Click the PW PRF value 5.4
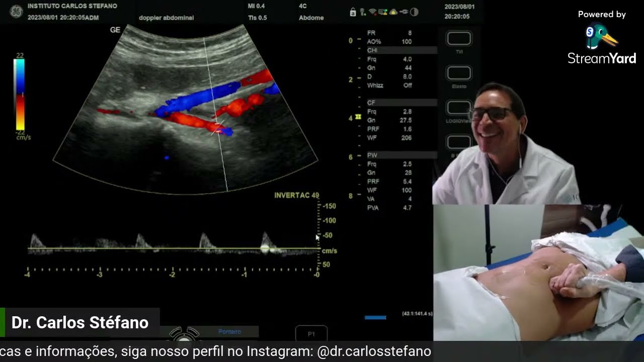This screenshot has height=362, width=644. [408, 182]
